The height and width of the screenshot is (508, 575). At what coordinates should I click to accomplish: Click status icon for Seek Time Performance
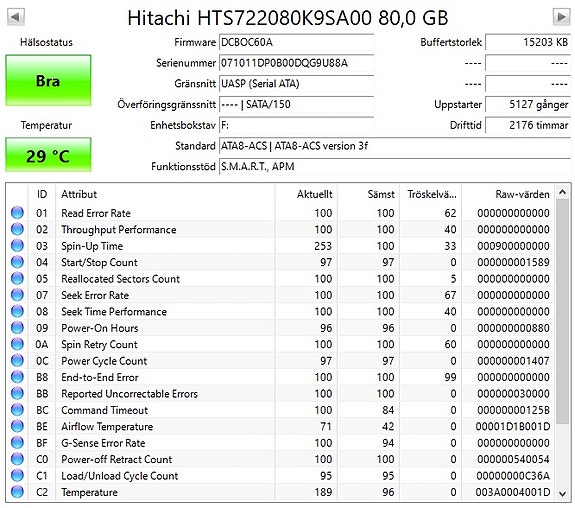tap(17, 311)
